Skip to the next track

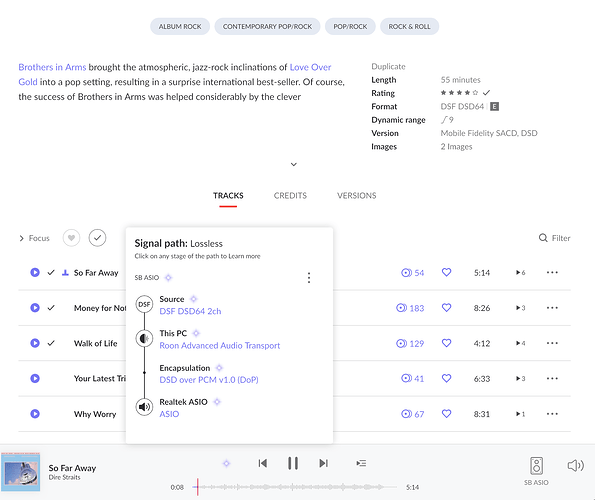(323, 463)
